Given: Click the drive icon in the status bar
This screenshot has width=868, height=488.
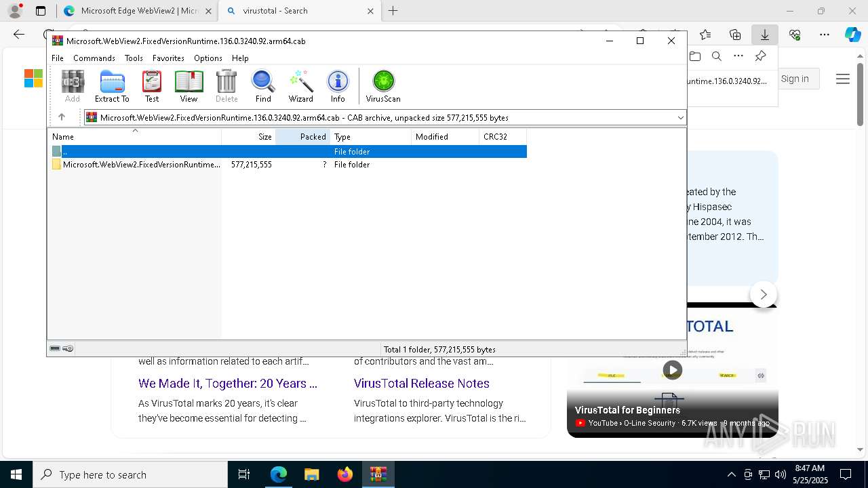Looking at the screenshot, I should pyautogui.click(x=55, y=348).
